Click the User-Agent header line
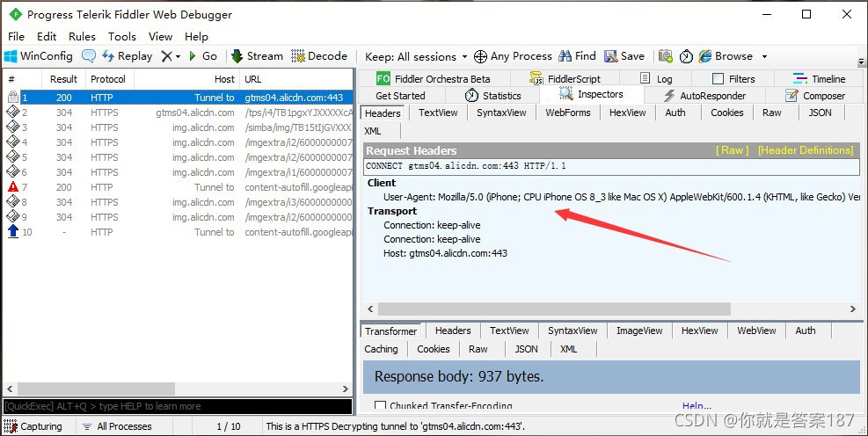This screenshot has height=436, width=868. click(x=621, y=197)
